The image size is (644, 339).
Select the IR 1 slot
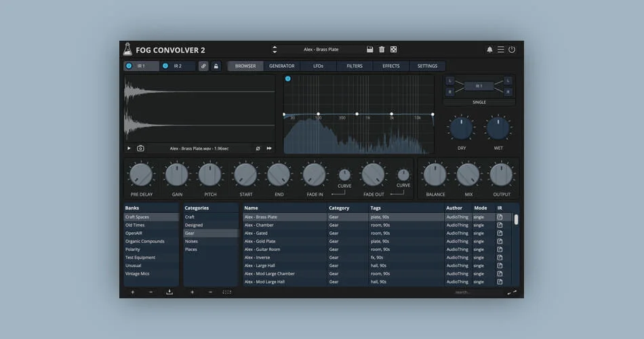[141, 66]
